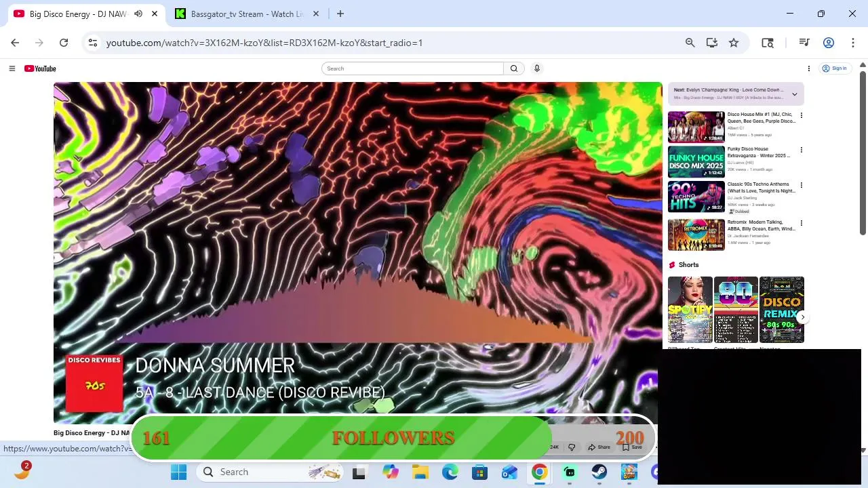Go to YouTube home via logo
This screenshot has height=488, width=868.
tap(40, 68)
